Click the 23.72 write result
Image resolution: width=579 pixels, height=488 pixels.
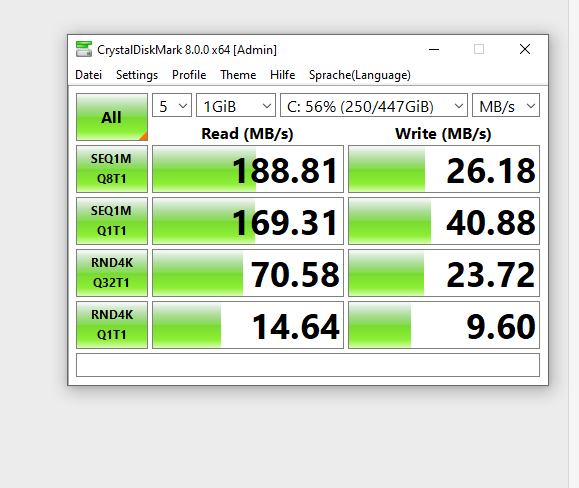coord(444,273)
